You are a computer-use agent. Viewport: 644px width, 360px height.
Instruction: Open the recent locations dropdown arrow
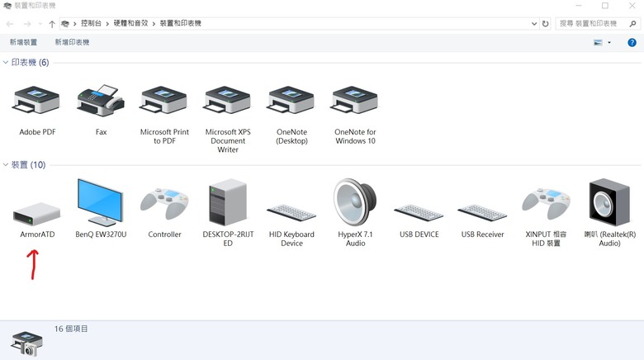coord(40,24)
